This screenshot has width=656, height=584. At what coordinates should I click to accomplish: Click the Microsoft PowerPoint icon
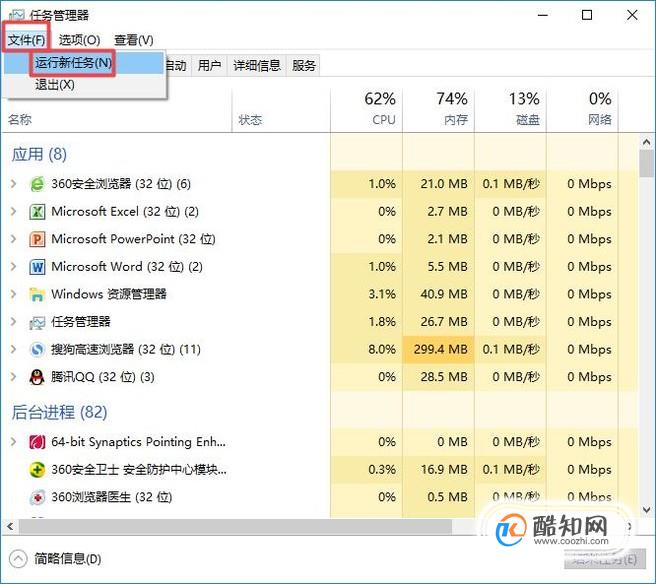(x=37, y=239)
